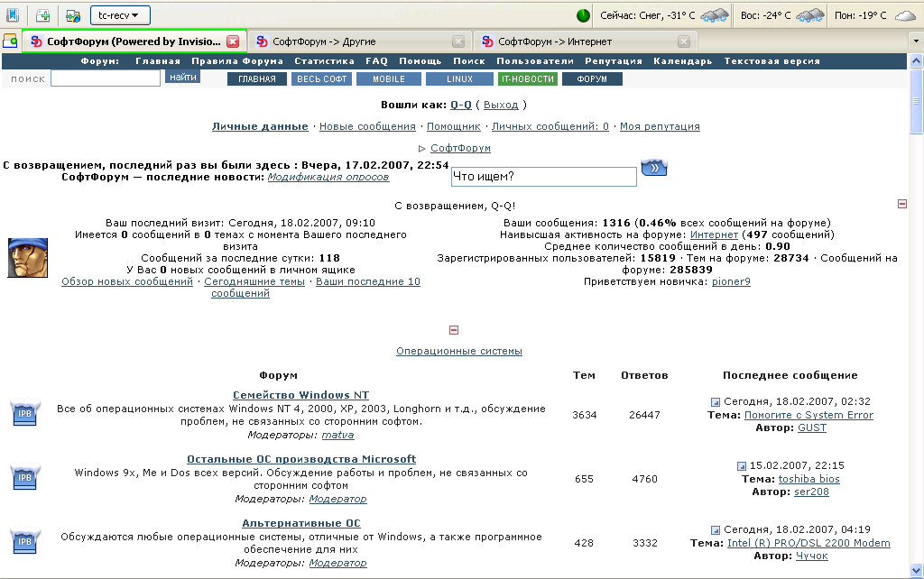
Task: Open moderator matva's profile link
Action: [x=337, y=436]
